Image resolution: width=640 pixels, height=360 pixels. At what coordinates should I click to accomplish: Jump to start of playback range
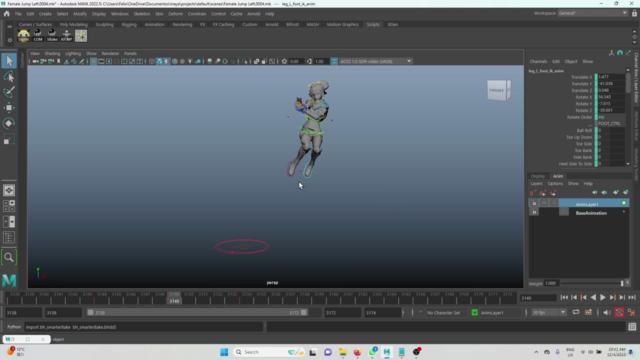tap(564, 298)
